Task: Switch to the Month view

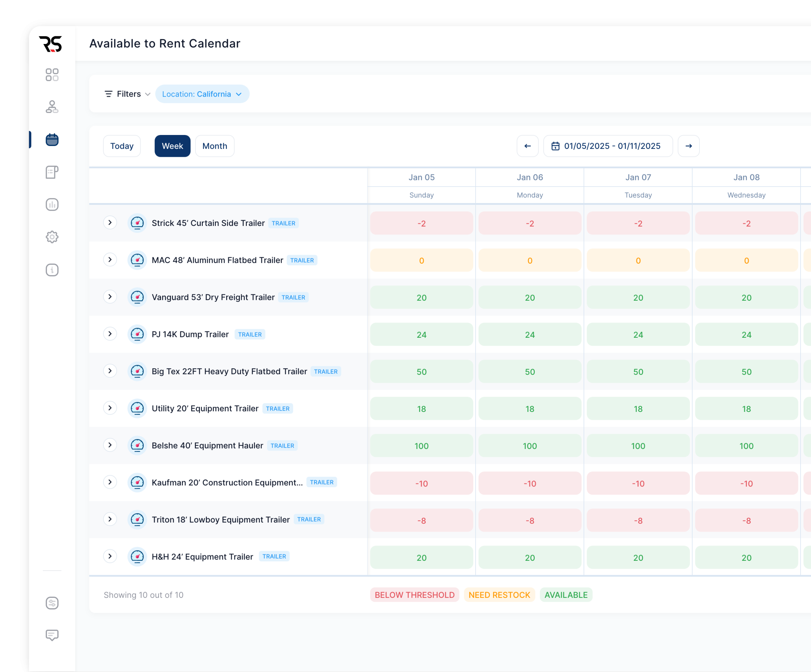Action: click(215, 146)
